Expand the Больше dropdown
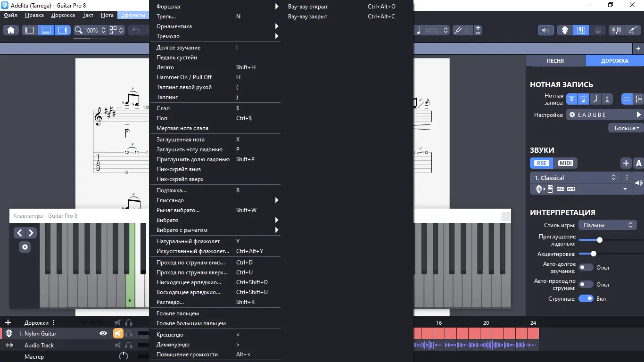The height and width of the screenshot is (362, 644). (x=627, y=128)
